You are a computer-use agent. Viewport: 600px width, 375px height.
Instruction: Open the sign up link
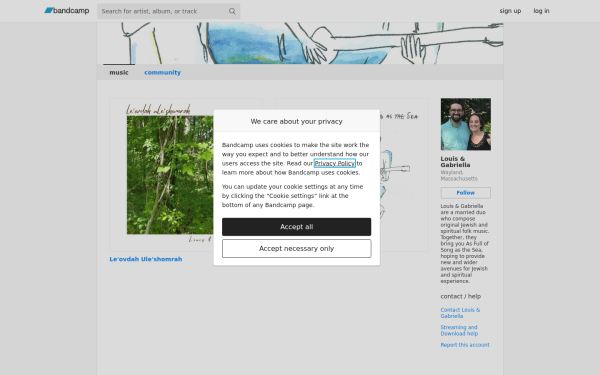(x=510, y=11)
